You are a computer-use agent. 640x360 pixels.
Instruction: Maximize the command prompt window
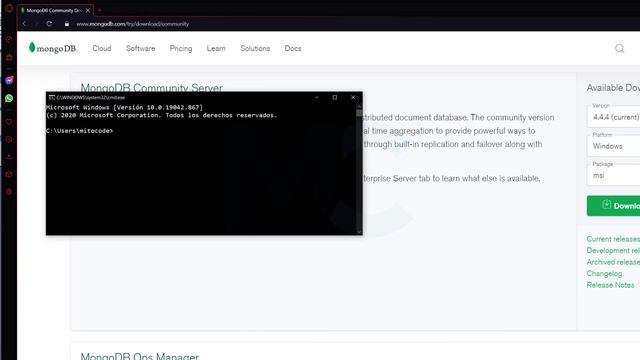pyautogui.click(x=335, y=98)
